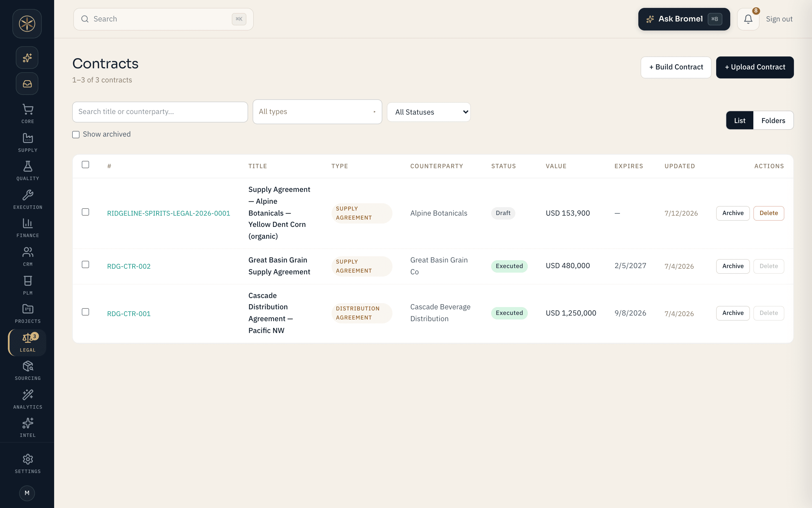This screenshot has width=812, height=508.
Task: Archive the Cascade Distribution contract
Action: tap(733, 313)
